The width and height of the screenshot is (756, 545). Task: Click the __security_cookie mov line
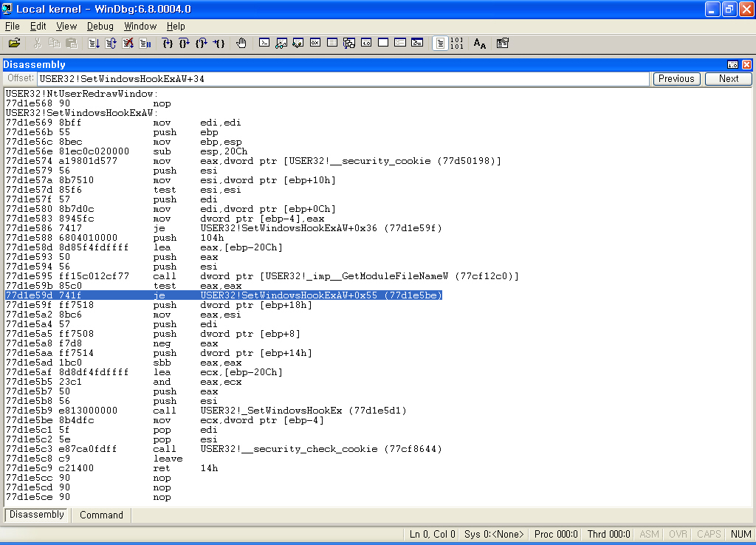[254, 160]
